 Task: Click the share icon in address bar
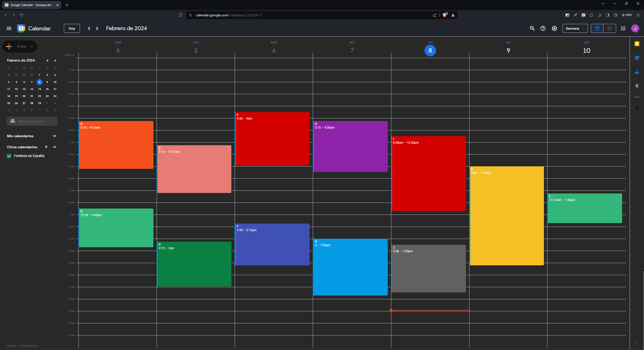pos(435,15)
